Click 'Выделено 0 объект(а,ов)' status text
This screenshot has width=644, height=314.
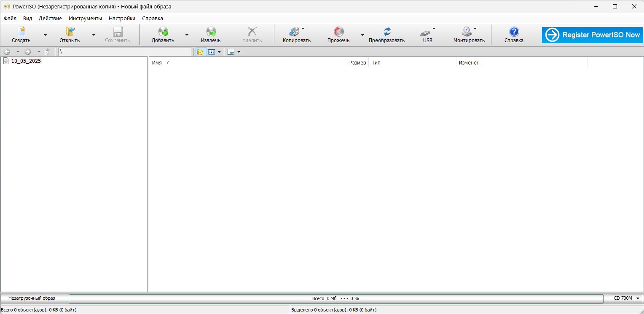[x=334, y=310]
